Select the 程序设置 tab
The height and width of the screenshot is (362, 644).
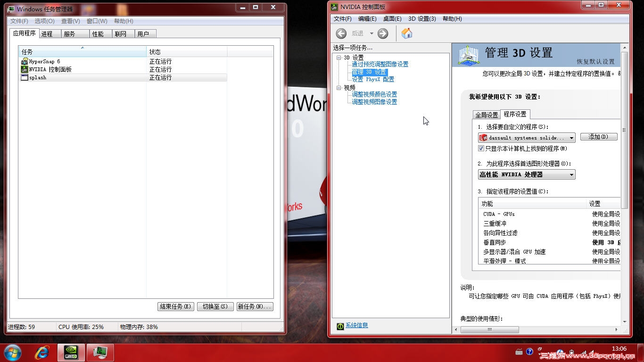(x=515, y=114)
